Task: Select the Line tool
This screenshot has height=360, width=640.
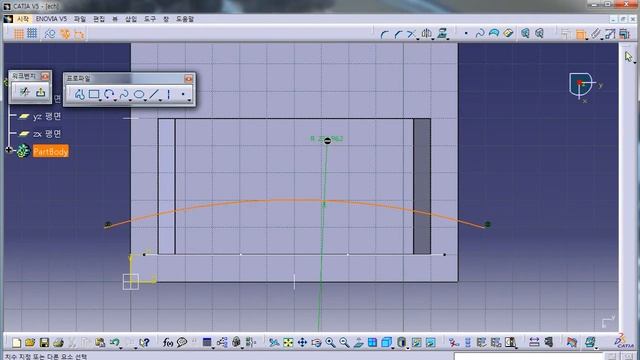Action: pos(153,94)
